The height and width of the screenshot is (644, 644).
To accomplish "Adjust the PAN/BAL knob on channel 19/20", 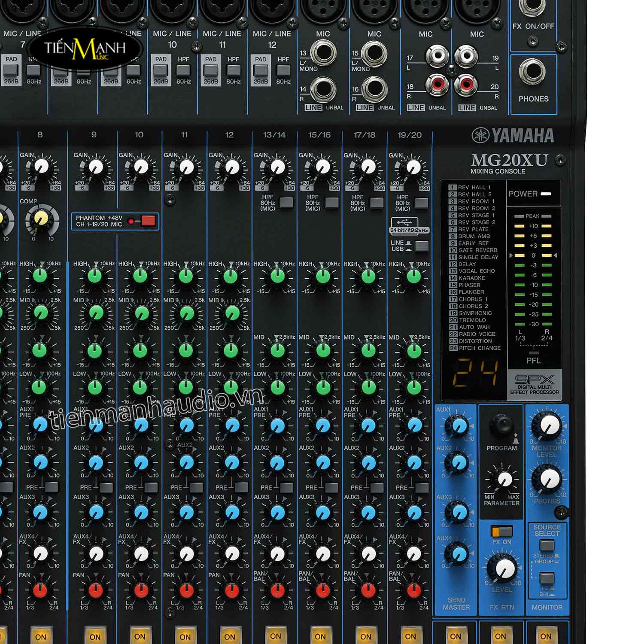I will (x=414, y=591).
